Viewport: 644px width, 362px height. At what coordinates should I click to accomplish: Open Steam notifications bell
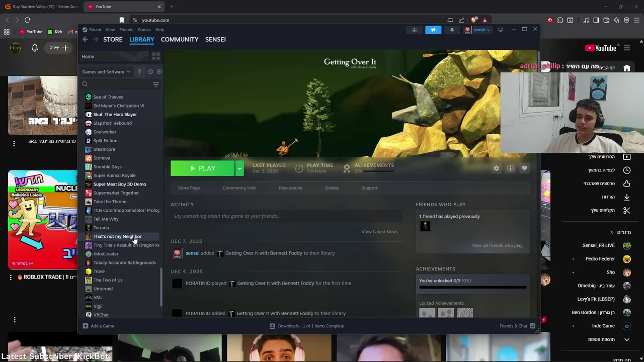coord(452,30)
